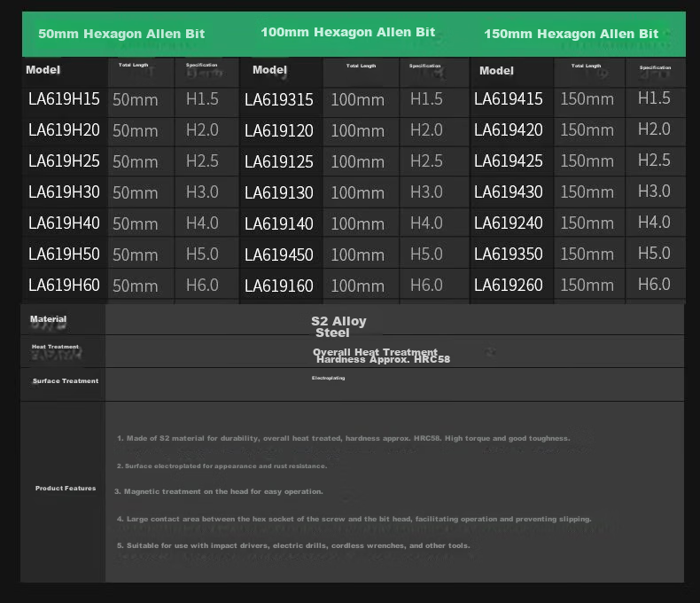Click the Surface Treatment row label
The width and height of the screenshot is (700, 603).
pos(66,381)
